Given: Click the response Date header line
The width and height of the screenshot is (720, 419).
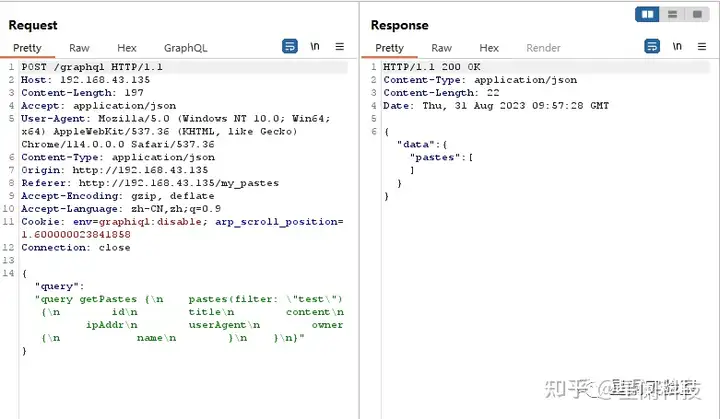Looking at the screenshot, I should click(x=496, y=106).
